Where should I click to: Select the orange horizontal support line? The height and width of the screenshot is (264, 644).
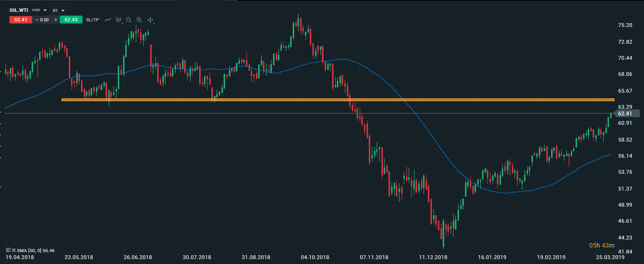[280, 100]
